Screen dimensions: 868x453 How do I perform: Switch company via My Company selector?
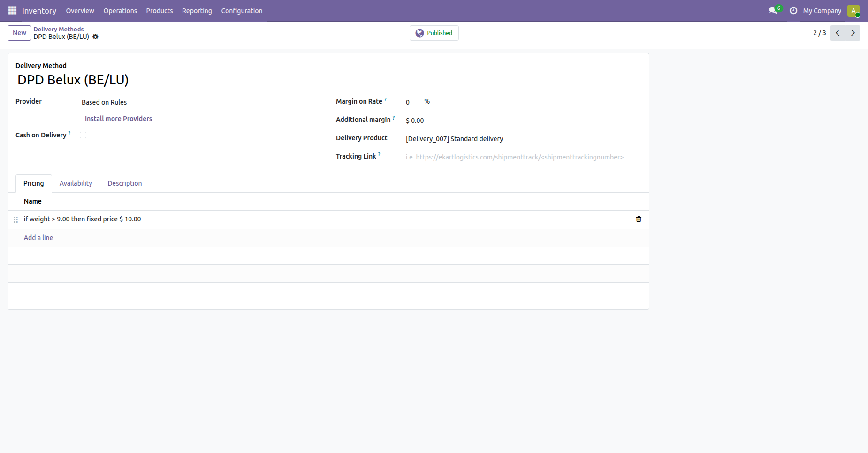pos(822,10)
